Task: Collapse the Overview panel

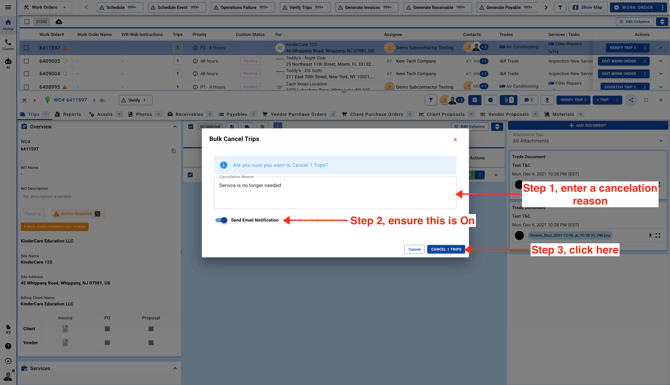Action: [x=175, y=126]
